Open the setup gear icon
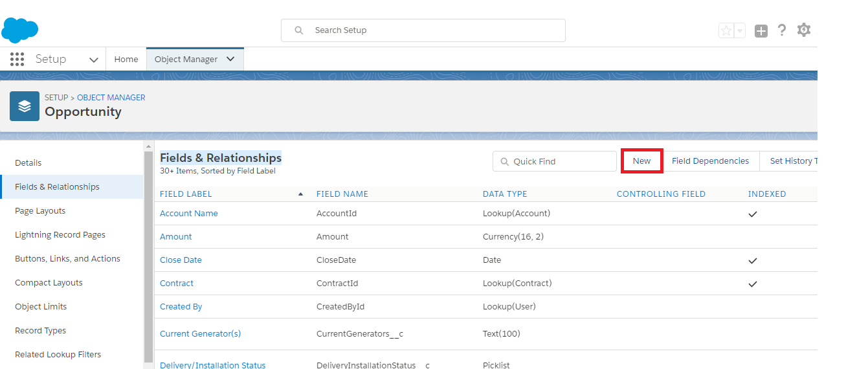 pyautogui.click(x=804, y=30)
